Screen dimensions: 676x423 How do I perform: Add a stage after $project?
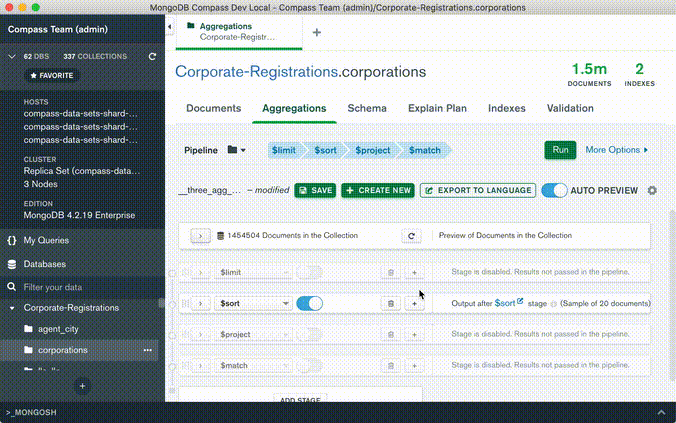(414, 335)
